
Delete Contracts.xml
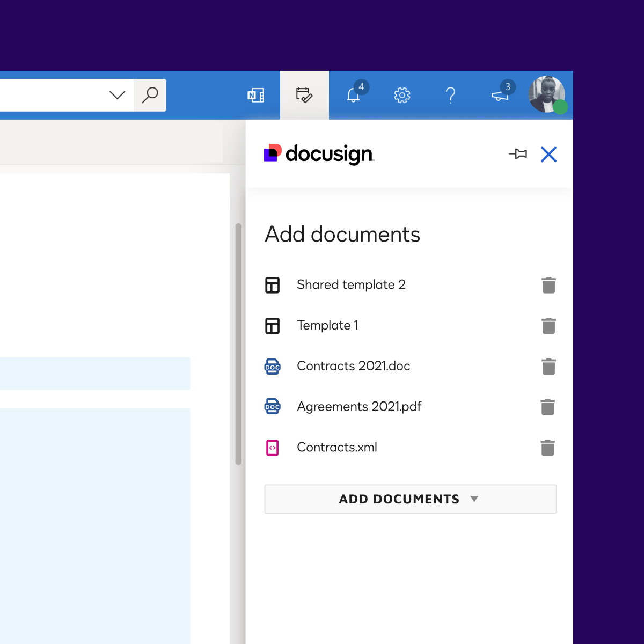(547, 448)
